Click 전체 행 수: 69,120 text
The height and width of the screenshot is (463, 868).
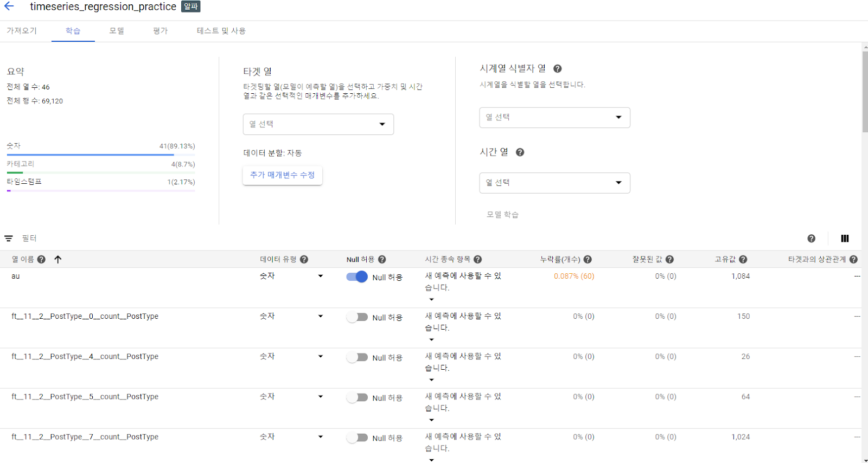(x=35, y=101)
